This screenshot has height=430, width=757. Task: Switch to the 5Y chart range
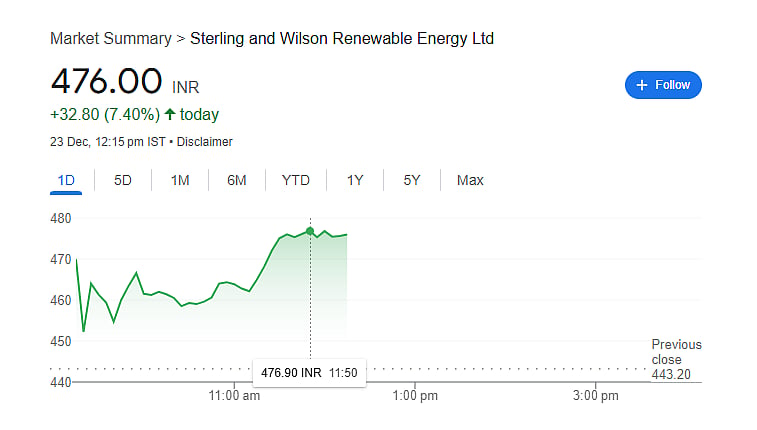pyautogui.click(x=412, y=180)
